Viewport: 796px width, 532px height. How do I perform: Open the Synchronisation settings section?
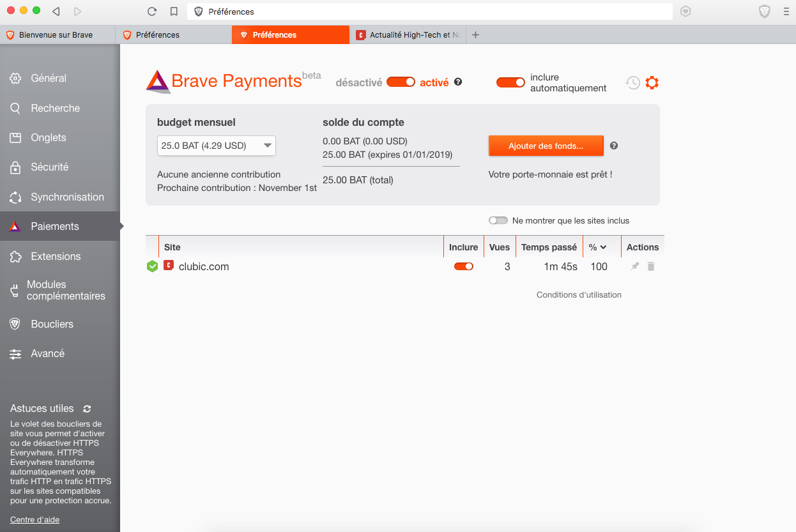tap(60, 197)
